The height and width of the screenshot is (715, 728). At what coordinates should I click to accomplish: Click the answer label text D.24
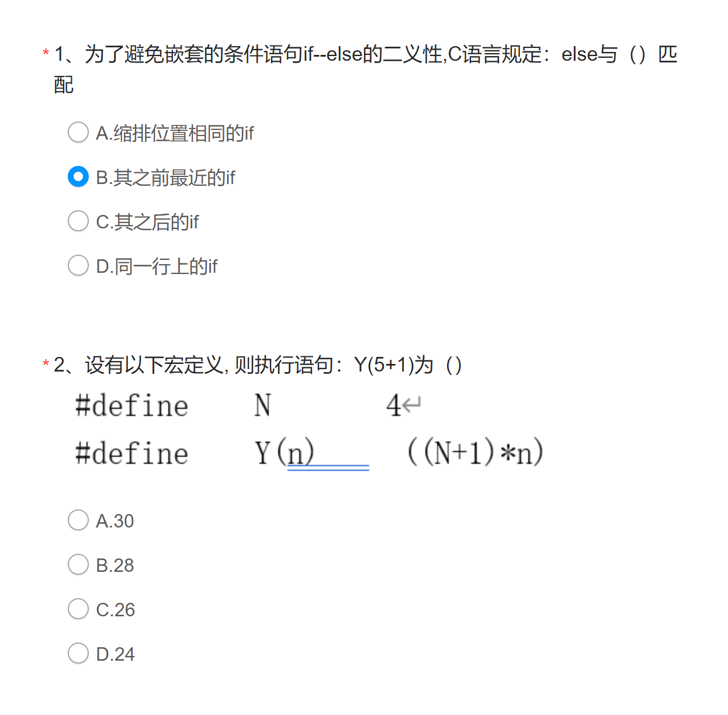[115, 654]
